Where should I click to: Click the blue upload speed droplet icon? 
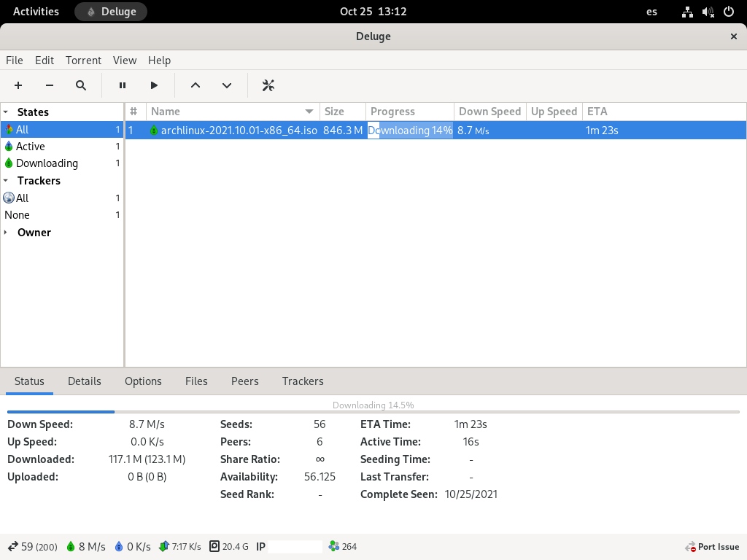tap(119, 546)
